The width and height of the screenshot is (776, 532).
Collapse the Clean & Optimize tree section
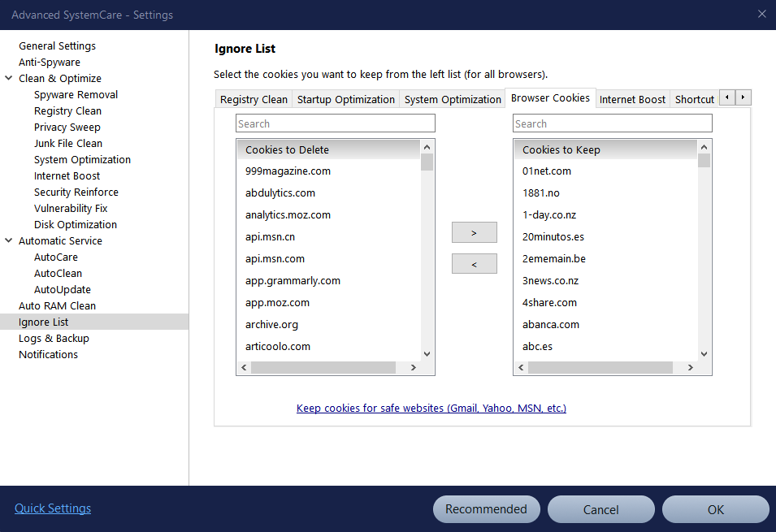click(x=9, y=79)
